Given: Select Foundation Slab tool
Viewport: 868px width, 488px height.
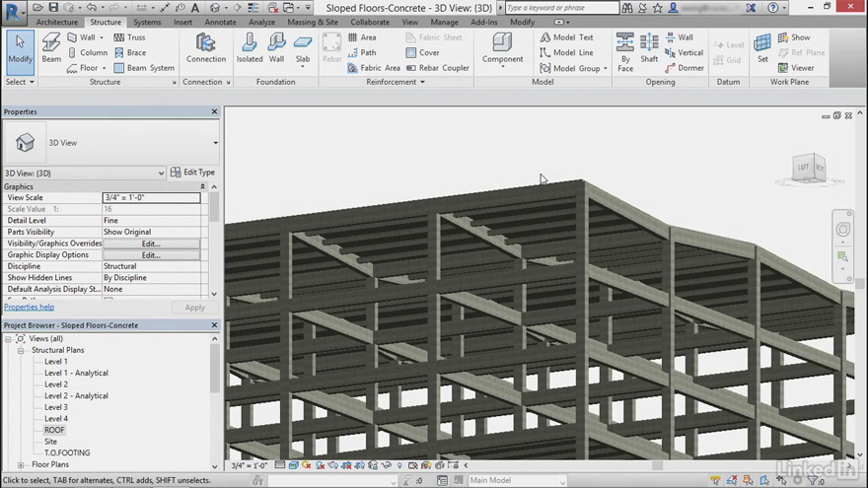Looking at the screenshot, I should pyautogui.click(x=302, y=50).
